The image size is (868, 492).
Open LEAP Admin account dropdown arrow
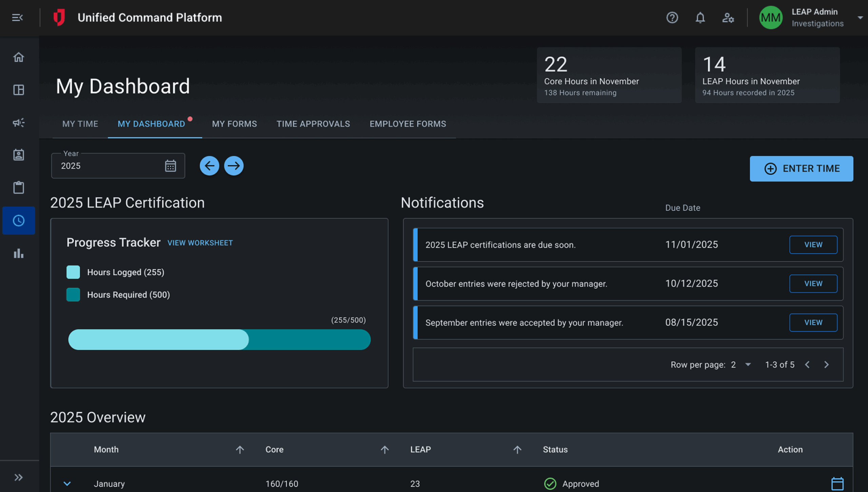(860, 18)
